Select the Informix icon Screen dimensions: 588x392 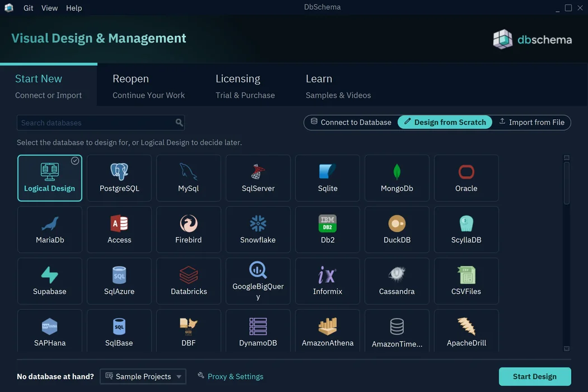(328, 275)
